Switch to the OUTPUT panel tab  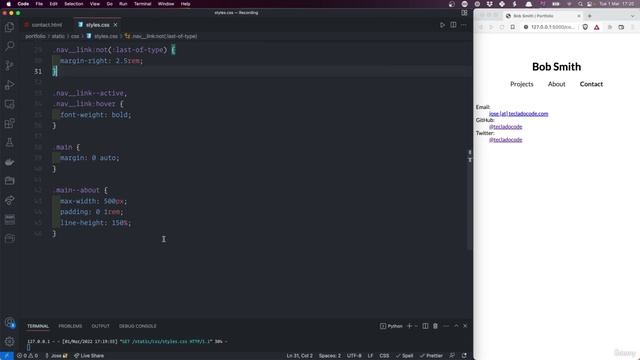tap(100, 326)
